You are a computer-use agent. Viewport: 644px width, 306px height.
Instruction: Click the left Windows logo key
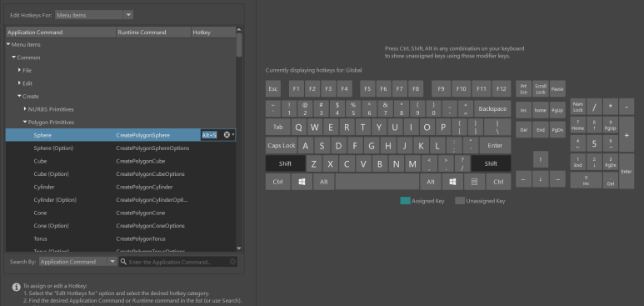302,182
